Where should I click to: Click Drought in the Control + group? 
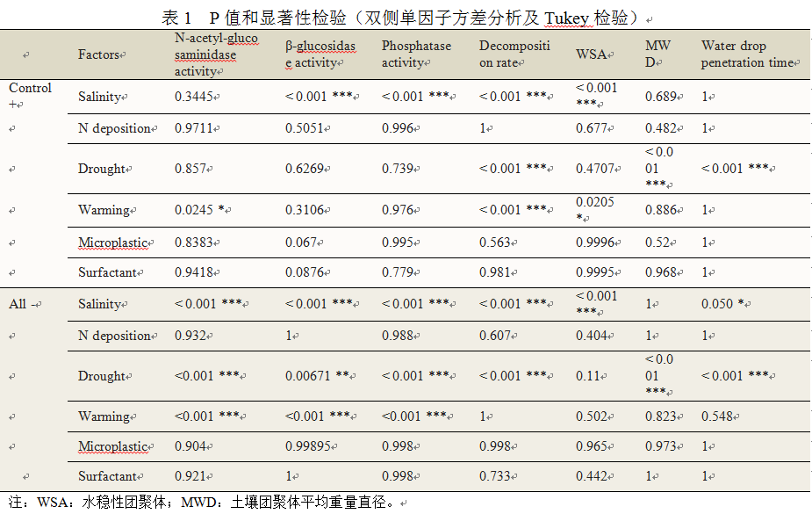coord(102,169)
